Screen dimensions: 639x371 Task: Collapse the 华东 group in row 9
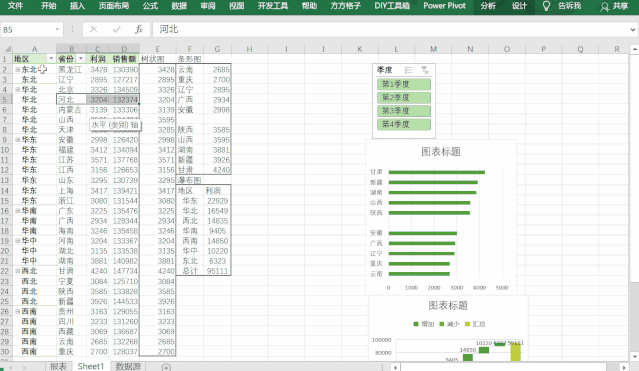(18, 139)
